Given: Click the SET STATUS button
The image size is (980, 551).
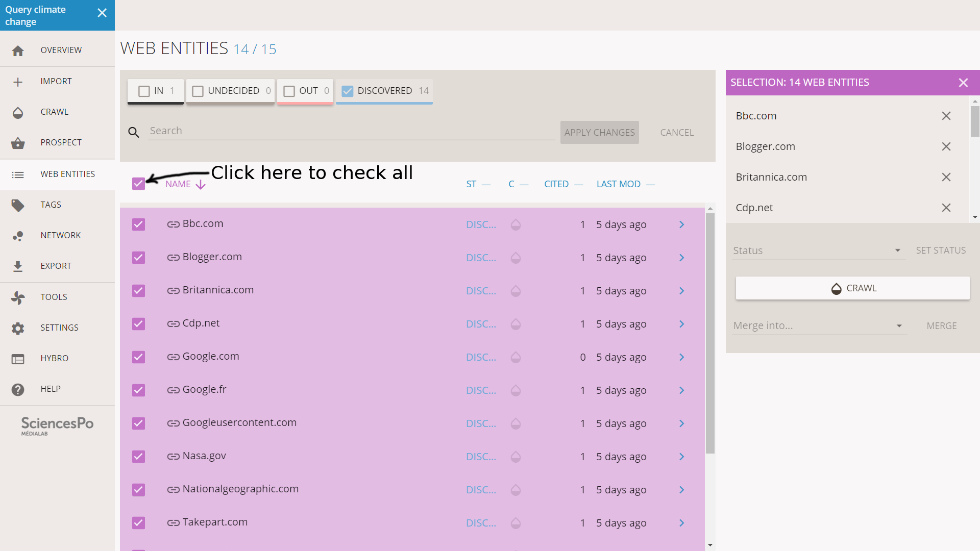Looking at the screenshot, I should pos(941,251).
